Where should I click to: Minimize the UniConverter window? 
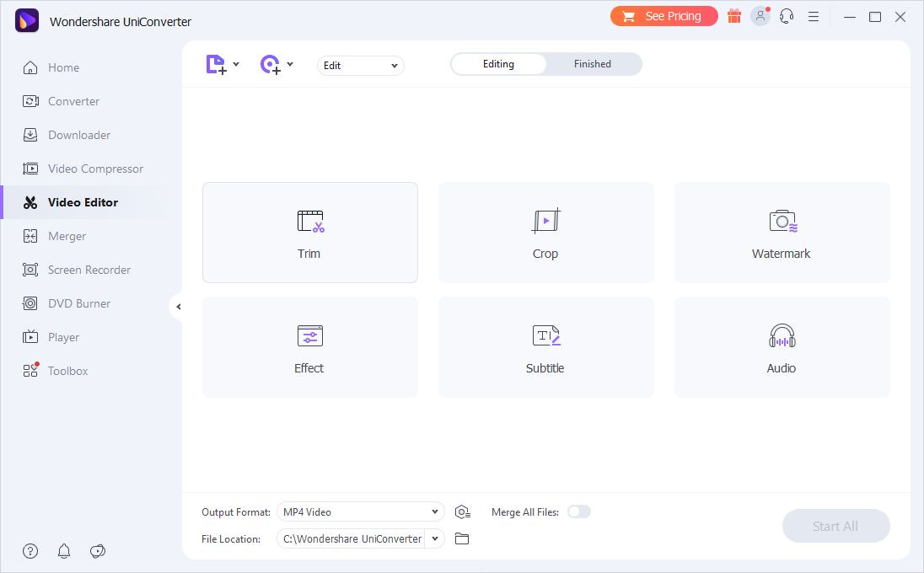click(849, 17)
